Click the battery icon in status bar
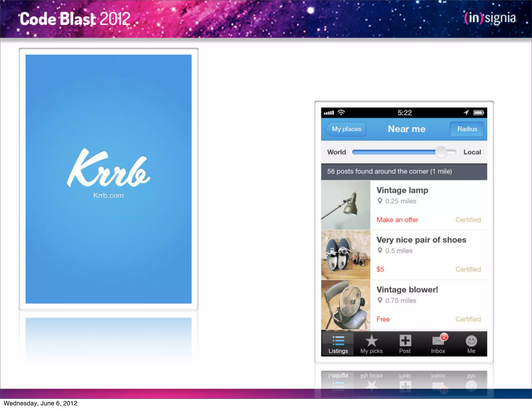Screen dimensions: 532x409 tap(478, 113)
